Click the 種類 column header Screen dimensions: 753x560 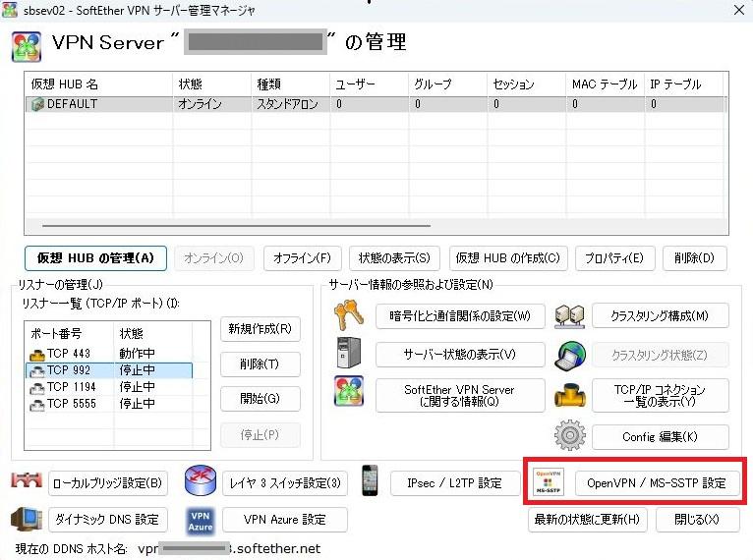point(291,84)
